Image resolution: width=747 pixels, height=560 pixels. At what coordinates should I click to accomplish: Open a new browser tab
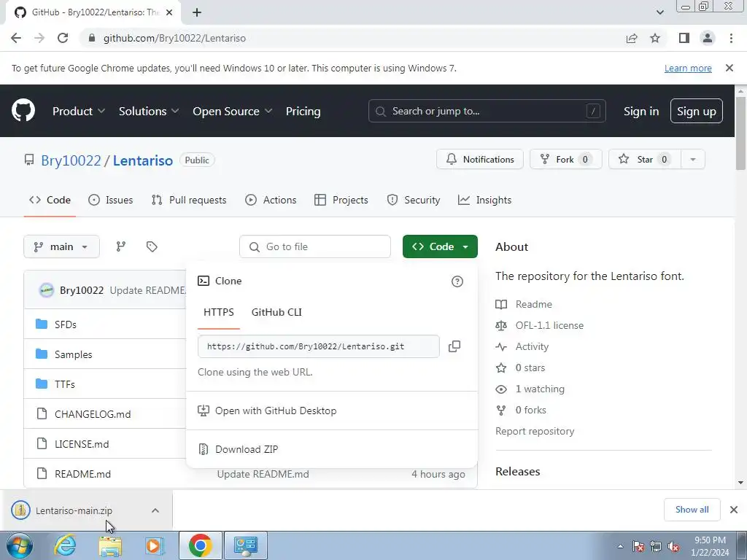point(197,12)
